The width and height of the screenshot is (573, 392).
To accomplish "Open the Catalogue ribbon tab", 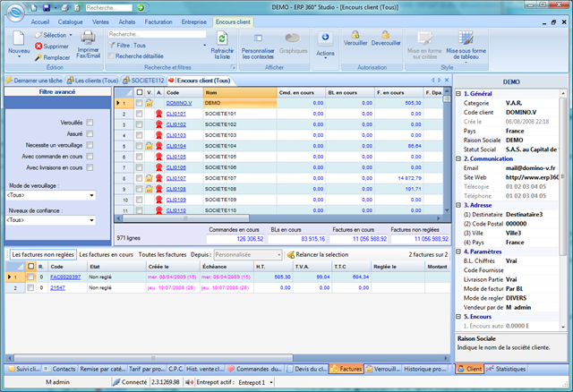I will click(x=70, y=21).
